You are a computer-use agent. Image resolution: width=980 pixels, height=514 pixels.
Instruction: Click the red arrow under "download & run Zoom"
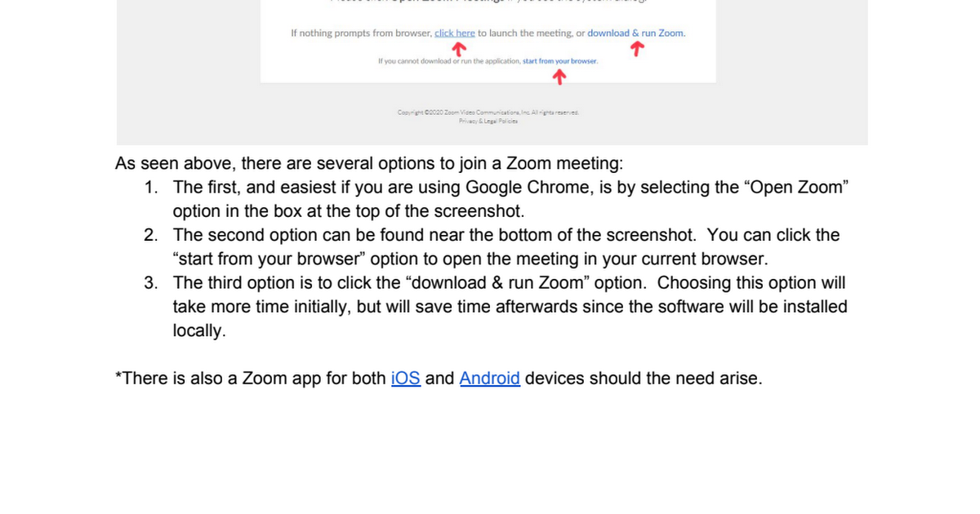[x=638, y=49]
